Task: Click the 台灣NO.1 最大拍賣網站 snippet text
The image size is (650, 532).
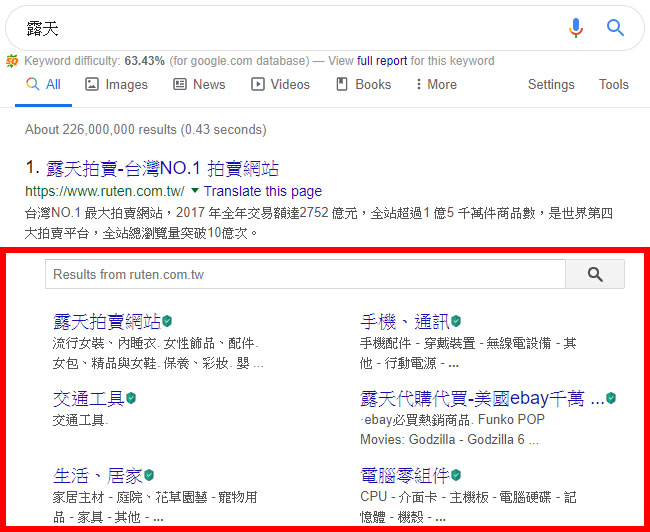Action: coord(318,223)
